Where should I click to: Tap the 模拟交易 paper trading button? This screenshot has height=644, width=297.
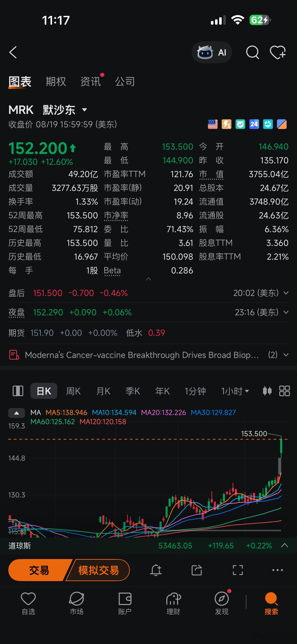point(99,570)
